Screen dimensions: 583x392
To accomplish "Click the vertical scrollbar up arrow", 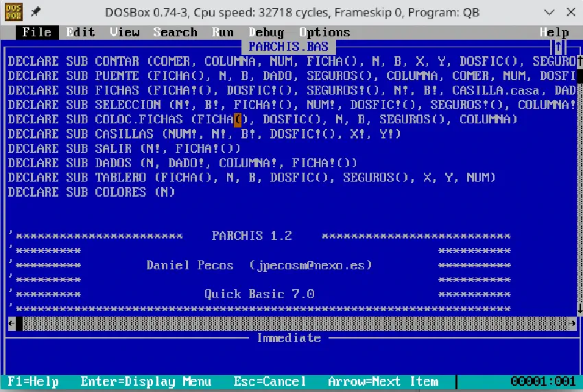I will click(x=580, y=61).
